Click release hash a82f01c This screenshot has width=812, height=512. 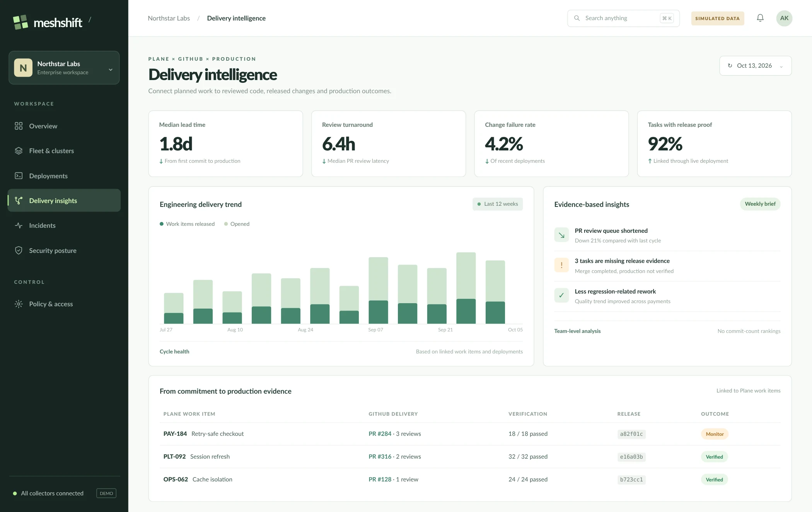[631, 434]
